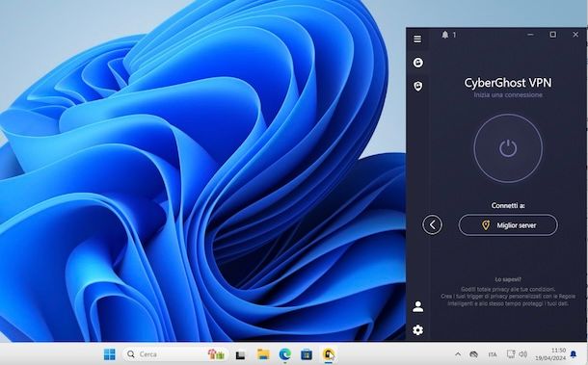Click the Miglior server button
Viewport: 588px width, 365px height.
(x=508, y=225)
